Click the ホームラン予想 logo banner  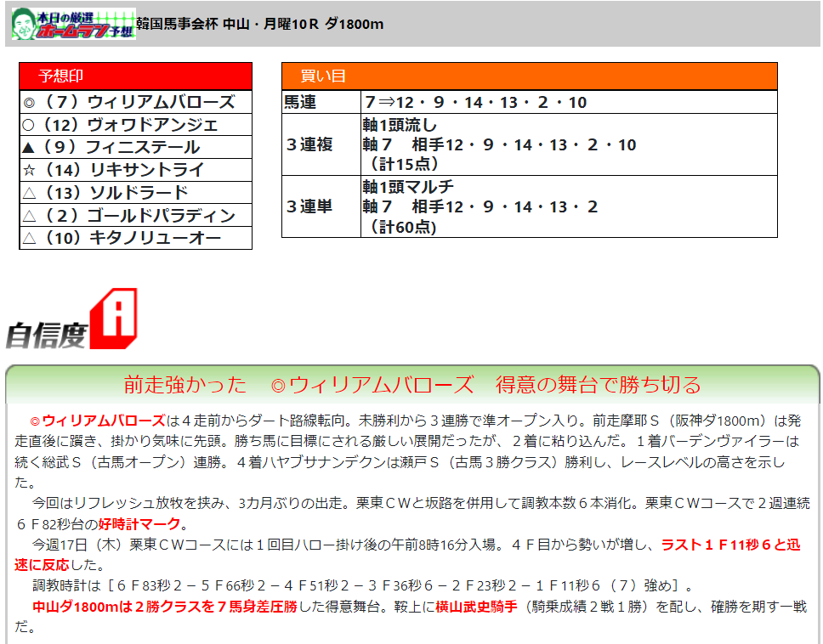point(73,24)
